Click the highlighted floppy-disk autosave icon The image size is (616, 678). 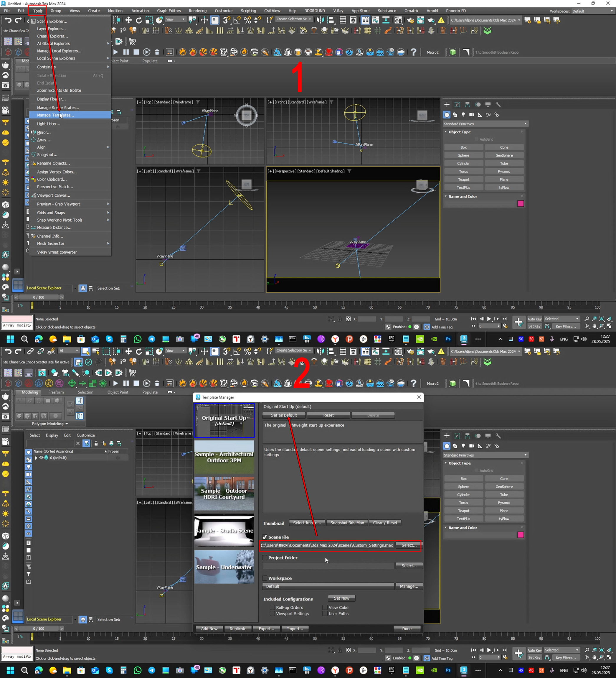tap(78, 362)
